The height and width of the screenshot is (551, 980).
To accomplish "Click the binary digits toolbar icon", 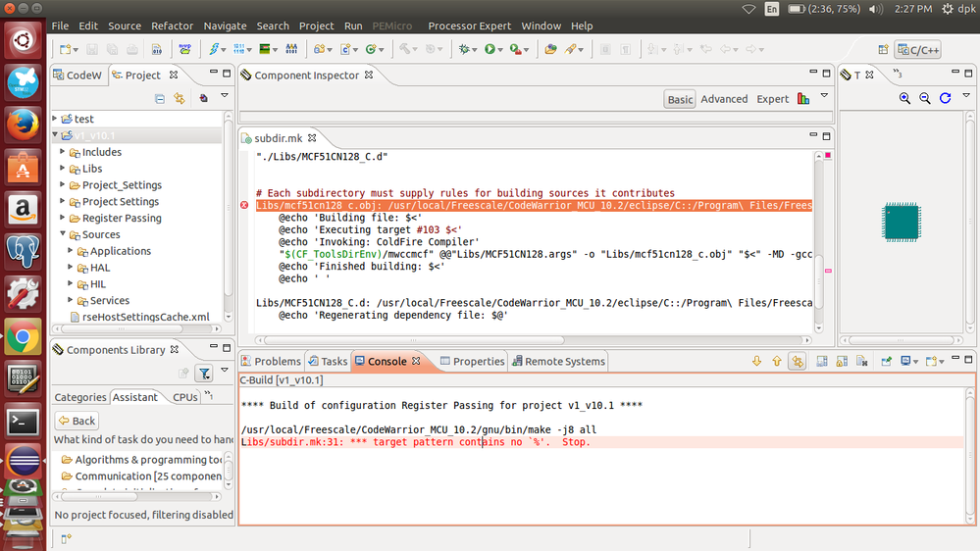I will (x=238, y=49).
